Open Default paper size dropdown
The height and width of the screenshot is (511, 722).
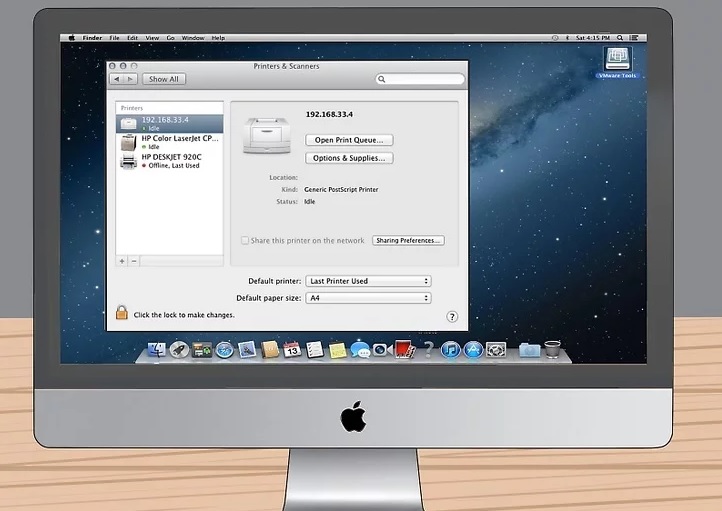pyautogui.click(x=368, y=298)
